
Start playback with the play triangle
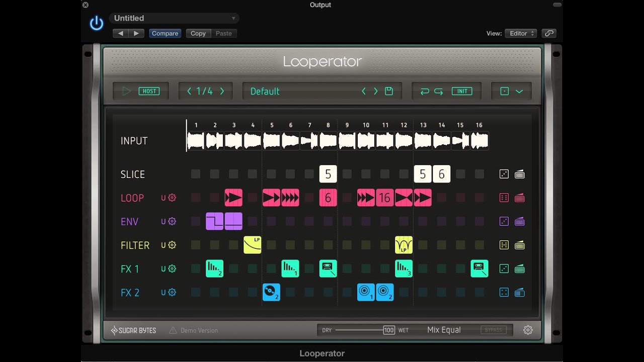[127, 91]
